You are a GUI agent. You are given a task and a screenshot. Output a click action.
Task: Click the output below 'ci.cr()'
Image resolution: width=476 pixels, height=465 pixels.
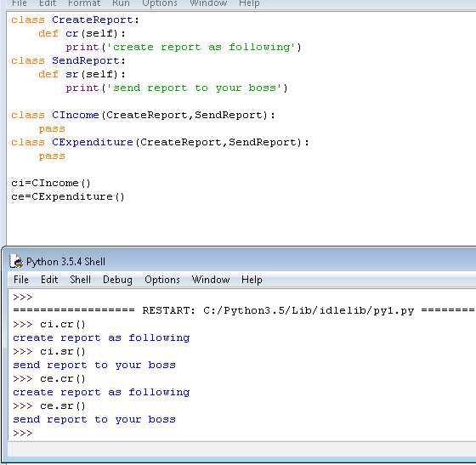pos(101,337)
